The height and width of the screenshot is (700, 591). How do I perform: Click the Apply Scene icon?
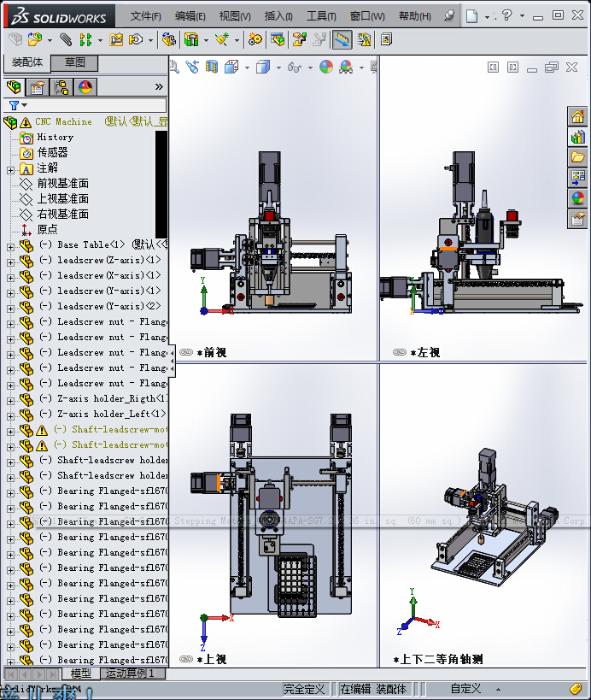[346, 68]
